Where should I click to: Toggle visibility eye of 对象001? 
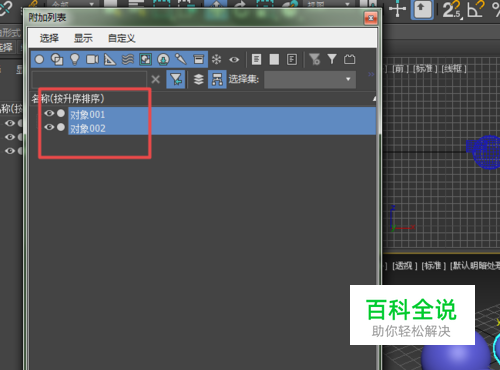tap(49, 113)
